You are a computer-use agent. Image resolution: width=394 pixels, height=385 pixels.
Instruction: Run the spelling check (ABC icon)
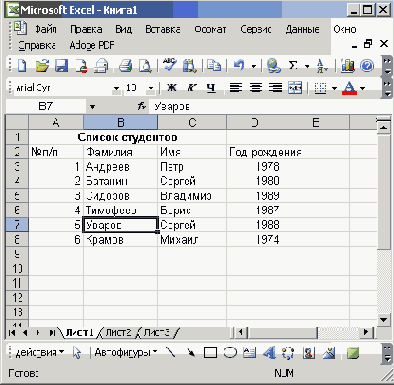click(x=170, y=65)
